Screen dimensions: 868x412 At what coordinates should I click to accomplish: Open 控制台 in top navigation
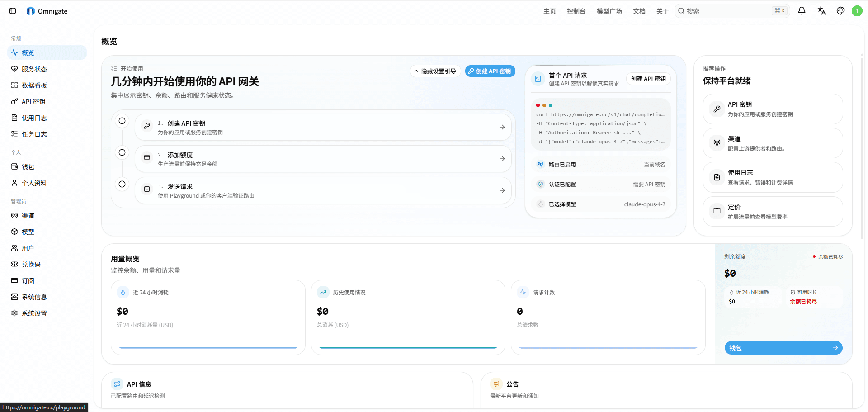tap(576, 11)
